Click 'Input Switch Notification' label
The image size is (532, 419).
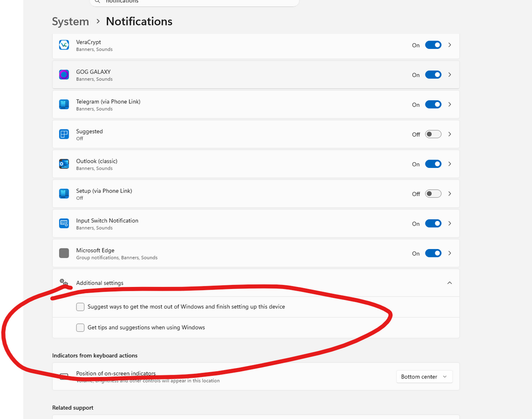pyautogui.click(x=107, y=220)
